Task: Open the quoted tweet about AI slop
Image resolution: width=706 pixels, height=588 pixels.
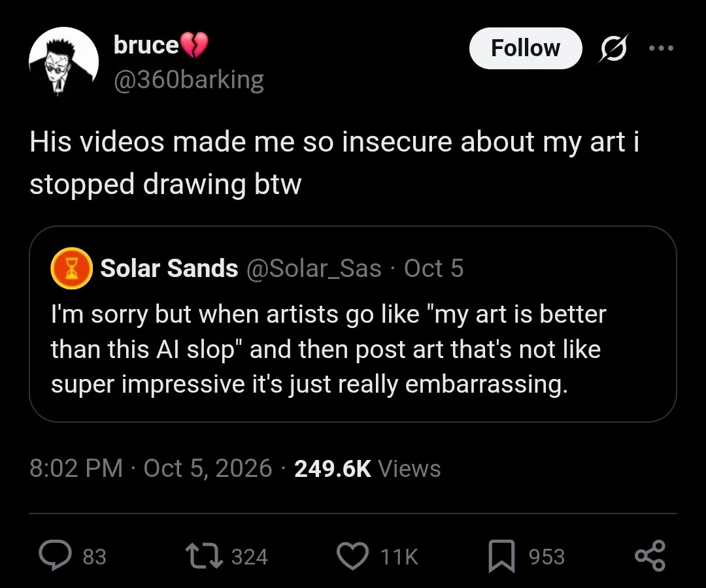Action: point(353,324)
